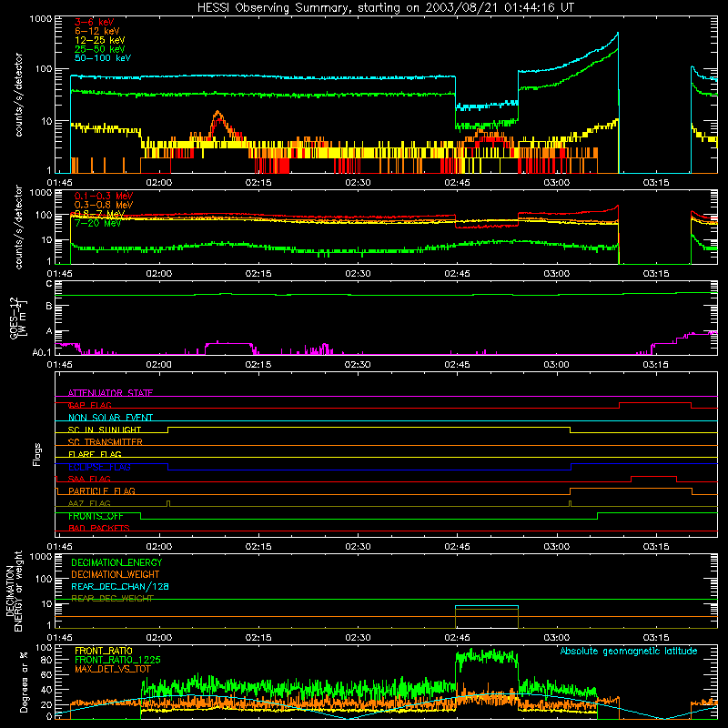Click the 02:45 tick under the decimation panel
728x728 pixels.
pyautogui.click(x=457, y=638)
